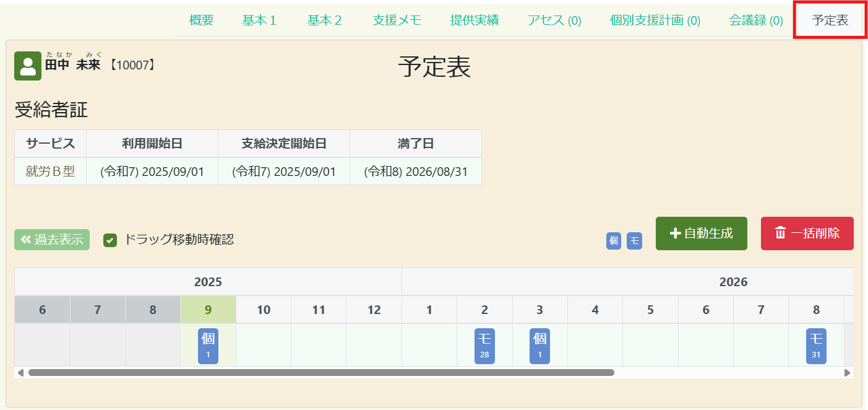Screen dimensions: 868x410
Task: Click the 就労Ｂ型 service link
Action: pyautogui.click(x=50, y=172)
